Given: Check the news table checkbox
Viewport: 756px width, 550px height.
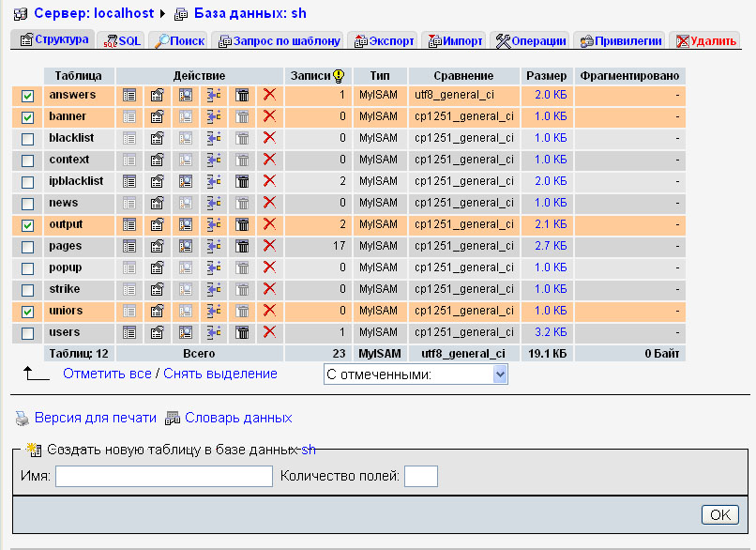Looking at the screenshot, I should click(x=27, y=204).
